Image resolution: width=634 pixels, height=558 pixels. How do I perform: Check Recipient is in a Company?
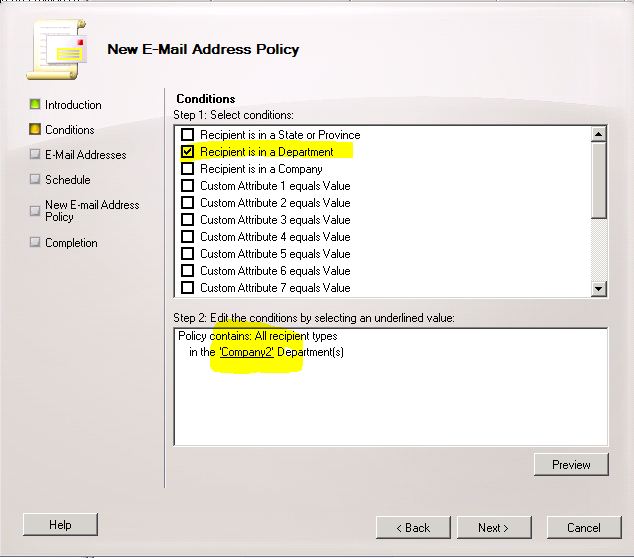[x=187, y=169]
